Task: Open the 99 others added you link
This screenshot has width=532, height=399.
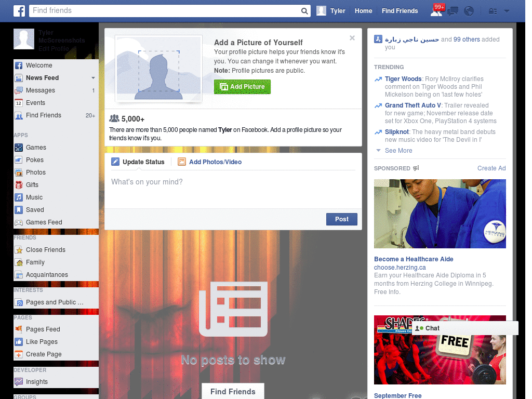Action: [467, 39]
